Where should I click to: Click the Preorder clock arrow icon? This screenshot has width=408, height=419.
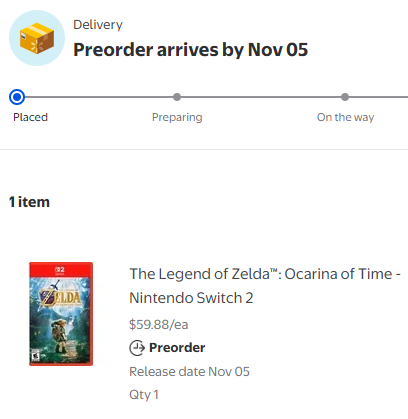[x=137, y=348]
